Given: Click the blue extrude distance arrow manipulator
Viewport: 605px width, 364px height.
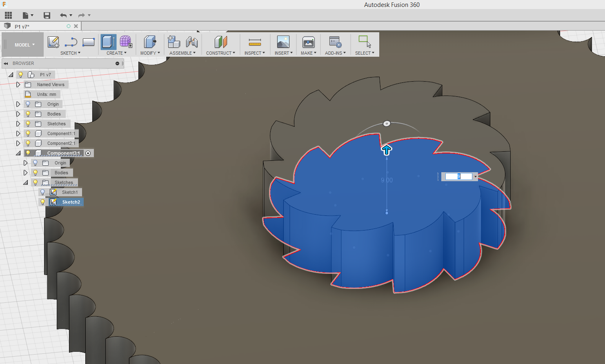Looking at the screenshot, I should (387, 150).
